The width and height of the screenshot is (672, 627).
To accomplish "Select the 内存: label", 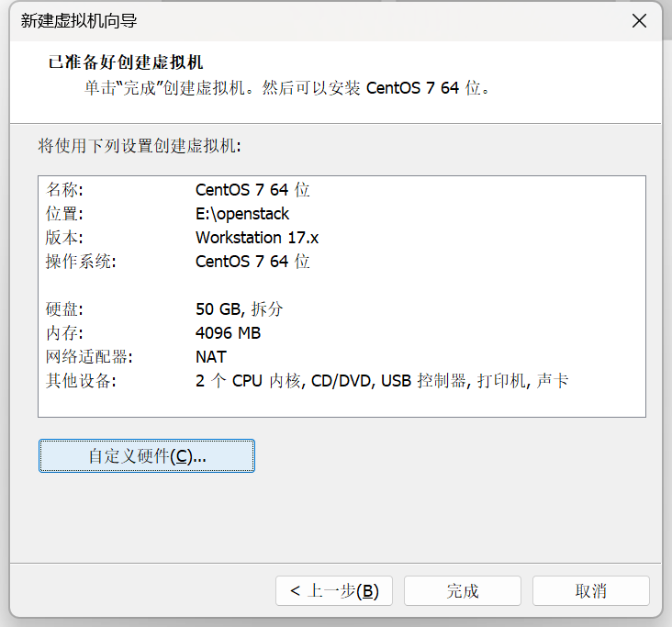I will point(64,333).
